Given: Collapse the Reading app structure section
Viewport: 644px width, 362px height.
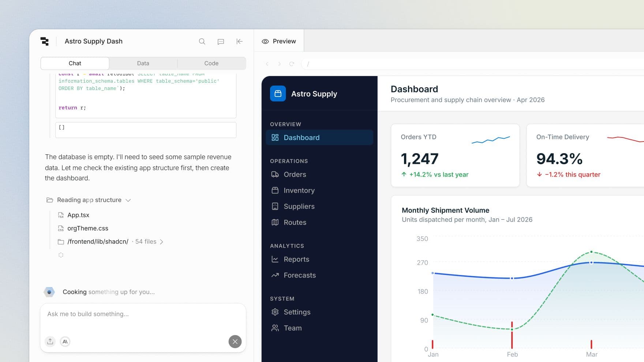Looking at the screenshot, I should click(x=128, y=200).
